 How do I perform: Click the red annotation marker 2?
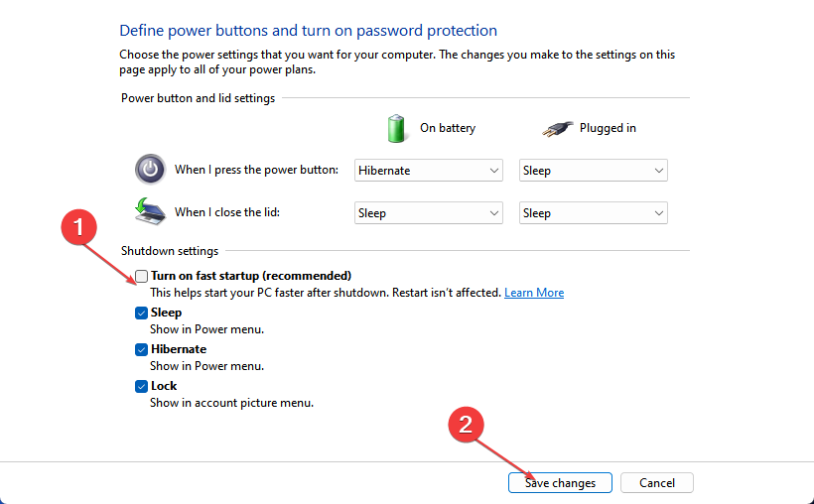point(466,425)
